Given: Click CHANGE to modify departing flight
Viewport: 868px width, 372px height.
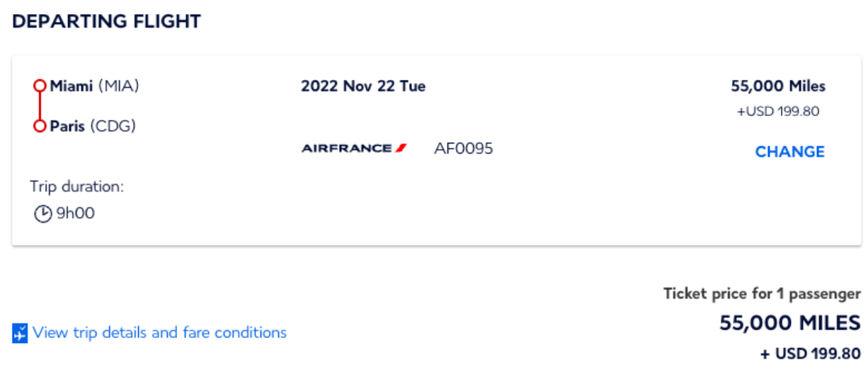Looking at the screenshot, I should pos(790,152).
